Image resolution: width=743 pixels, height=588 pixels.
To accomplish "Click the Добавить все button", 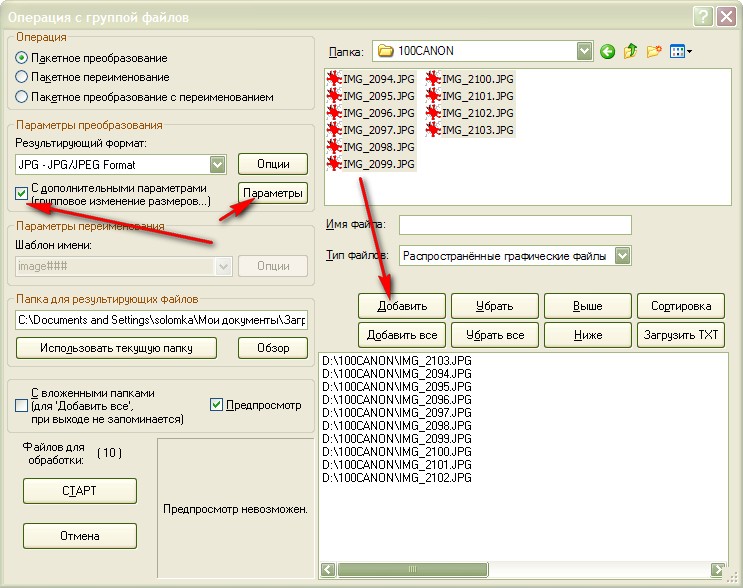I will click(x=402, y=334).
